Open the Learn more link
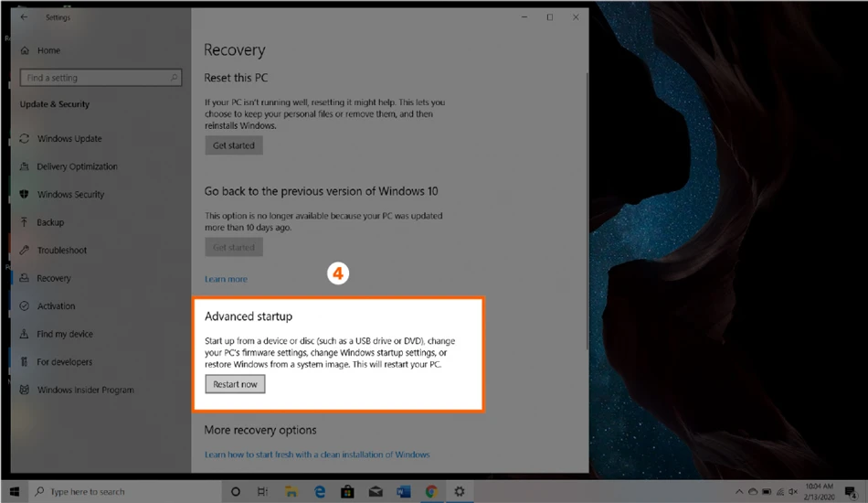Viewport: 868px width, 503px height. tap(226, 279)
